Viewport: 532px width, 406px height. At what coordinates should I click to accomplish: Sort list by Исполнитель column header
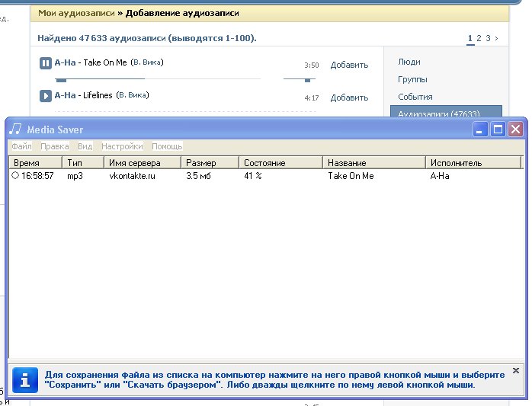point(473,163)
